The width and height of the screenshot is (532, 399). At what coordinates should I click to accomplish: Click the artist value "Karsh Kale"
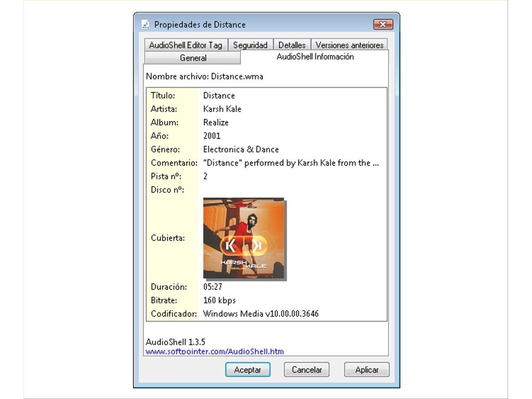coord(222,109)
